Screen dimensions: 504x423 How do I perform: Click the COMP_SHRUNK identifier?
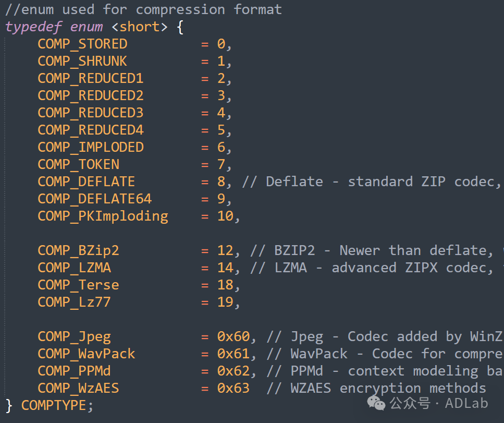pyautogui.click(x=82, y=61)
